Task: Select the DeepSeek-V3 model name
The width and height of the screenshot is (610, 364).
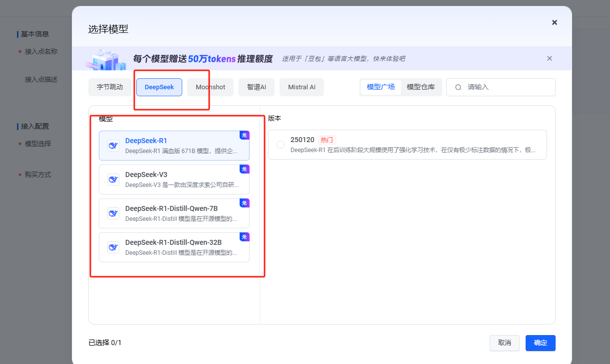Action: (x=146, y=175)
